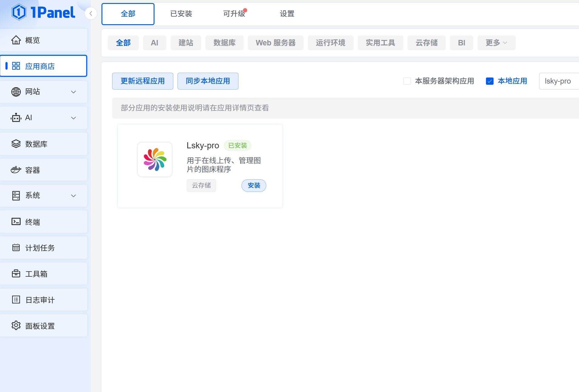Viewport: 579px width, 392px height.
Task: Click the 数据库 layers icon in sidebar
Action: pyautogui.click(x=16, y=144)
